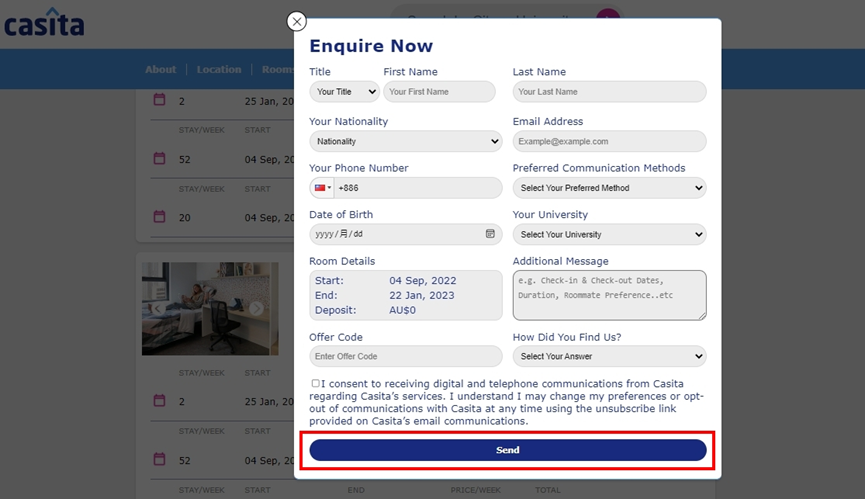Expand the Nationality dropdown
The height and width of the screenshot is (499, 865).
click(405, 142)
